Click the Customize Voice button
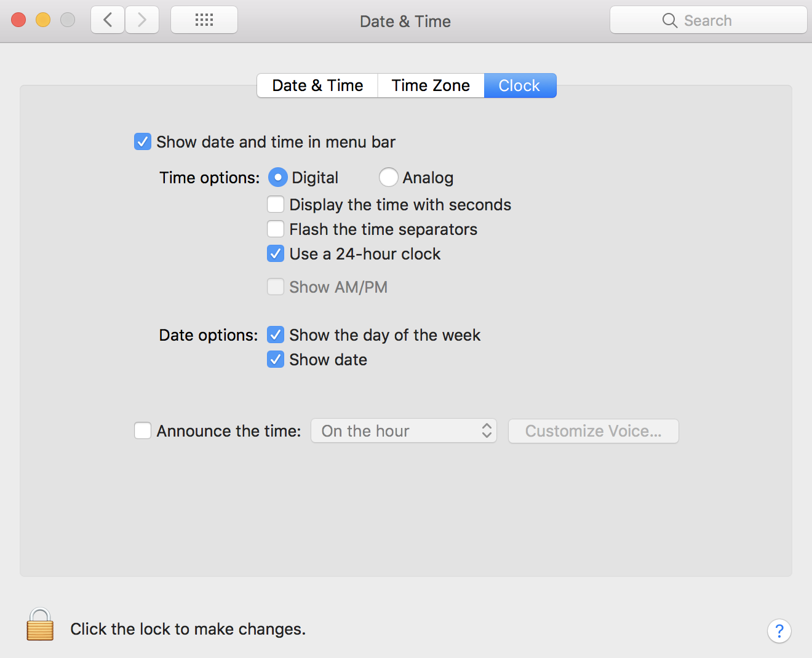 (x=593, y=431)
